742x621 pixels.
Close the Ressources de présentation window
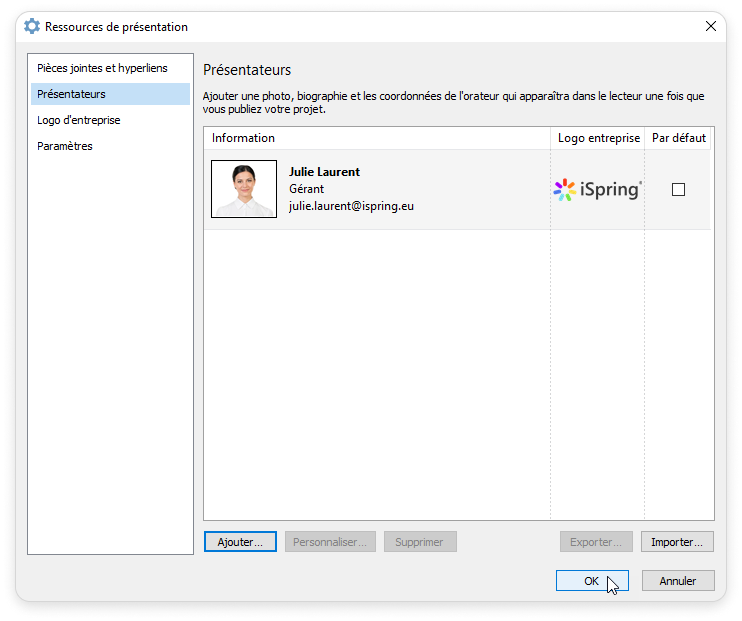pyautogui.click(x=710, y=27)
